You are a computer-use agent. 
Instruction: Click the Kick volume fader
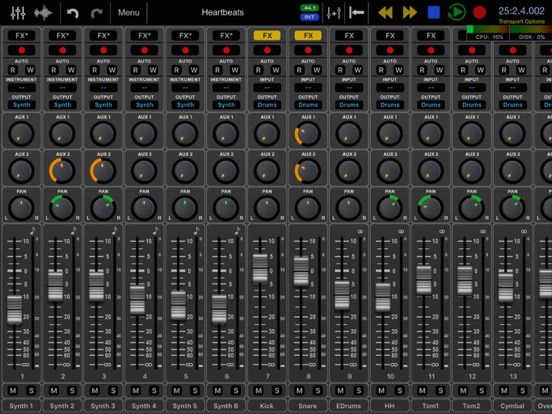[x=260, y=268]
